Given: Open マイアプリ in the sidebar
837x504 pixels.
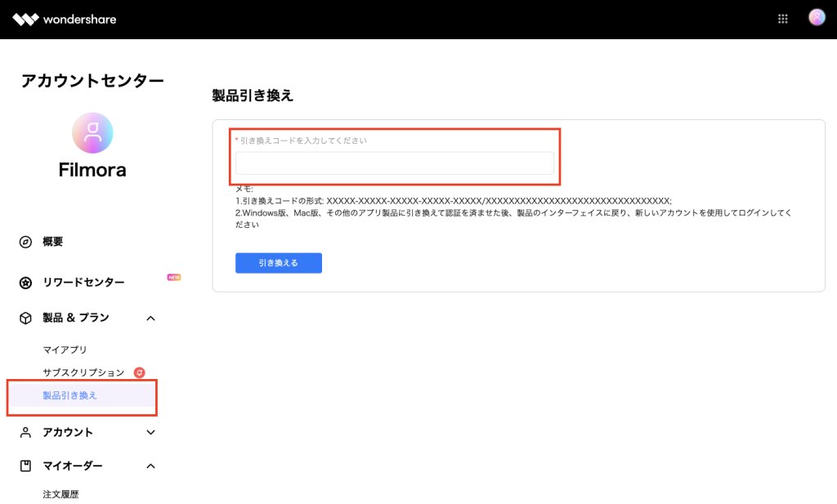Looking at the screenshot, I should 65,350.
